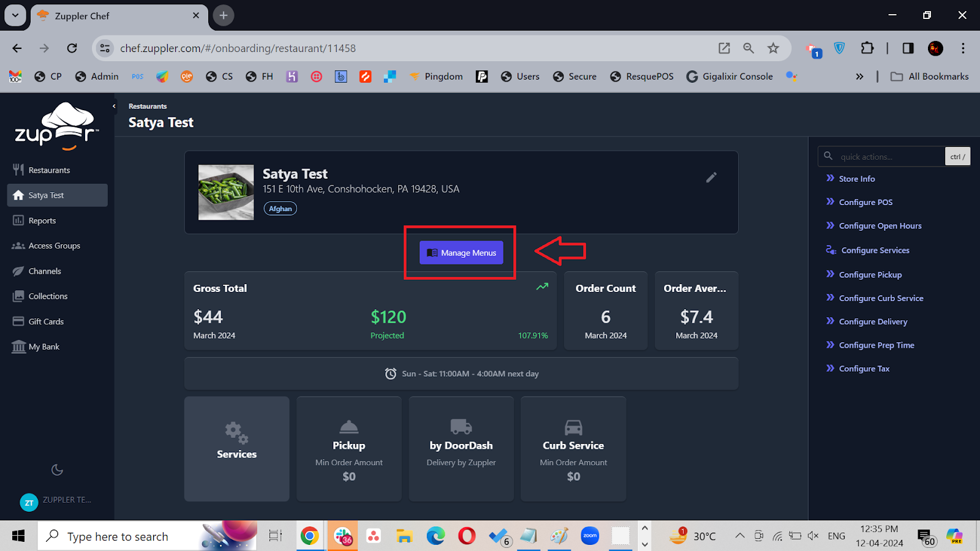Click the Zuppler chef logo
Image resolution: width=980 pixels, height=551 pixels.
click(56, 126)
